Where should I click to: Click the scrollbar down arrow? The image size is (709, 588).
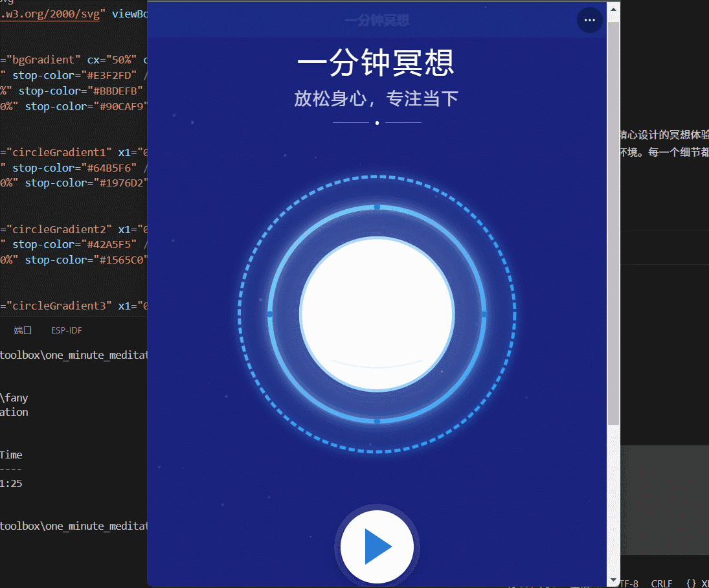(613, 580)
